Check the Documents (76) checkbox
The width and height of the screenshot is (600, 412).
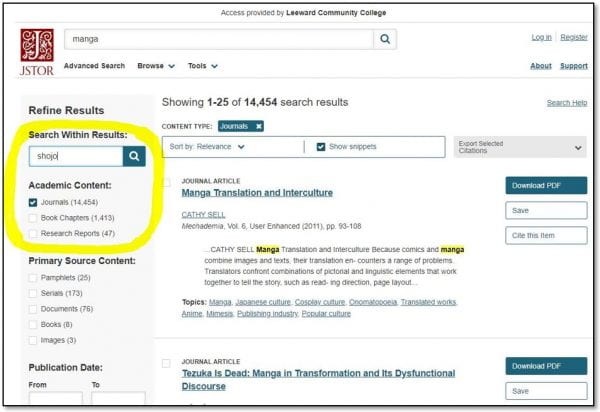tap(33, 309)
